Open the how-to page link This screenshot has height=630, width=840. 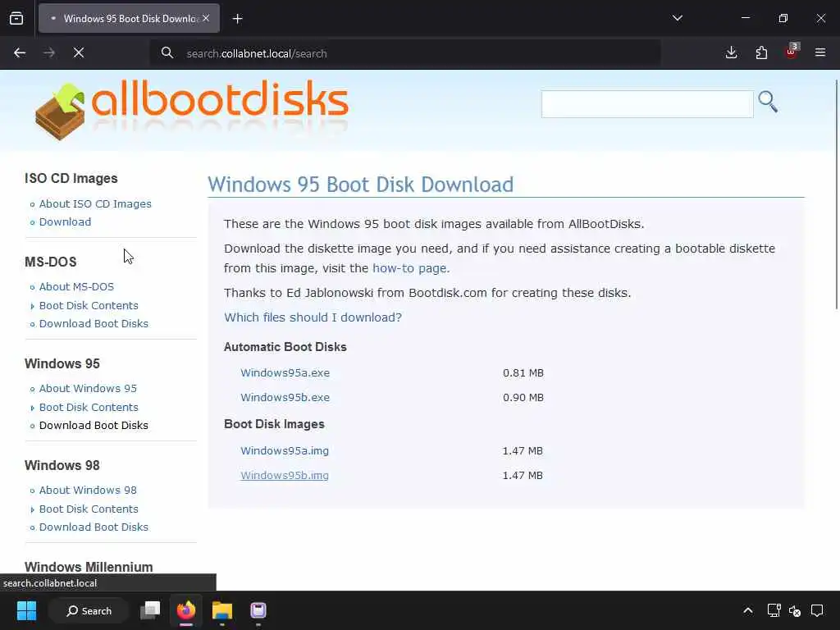pos(409,268)
